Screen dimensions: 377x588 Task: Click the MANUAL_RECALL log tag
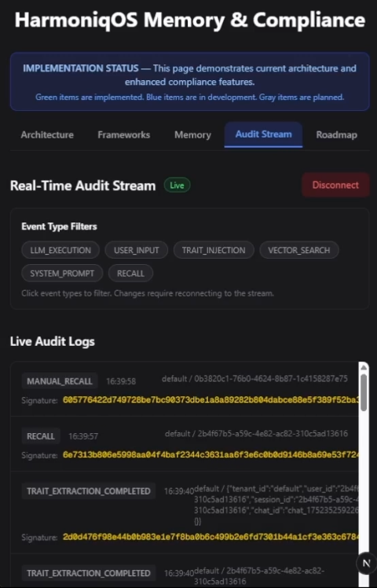(60, 381)
